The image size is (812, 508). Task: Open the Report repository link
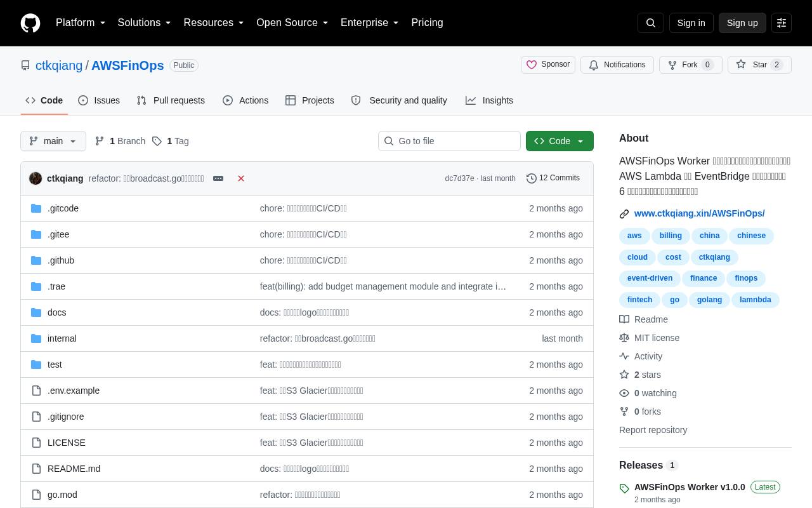click(x=653, y=430)
